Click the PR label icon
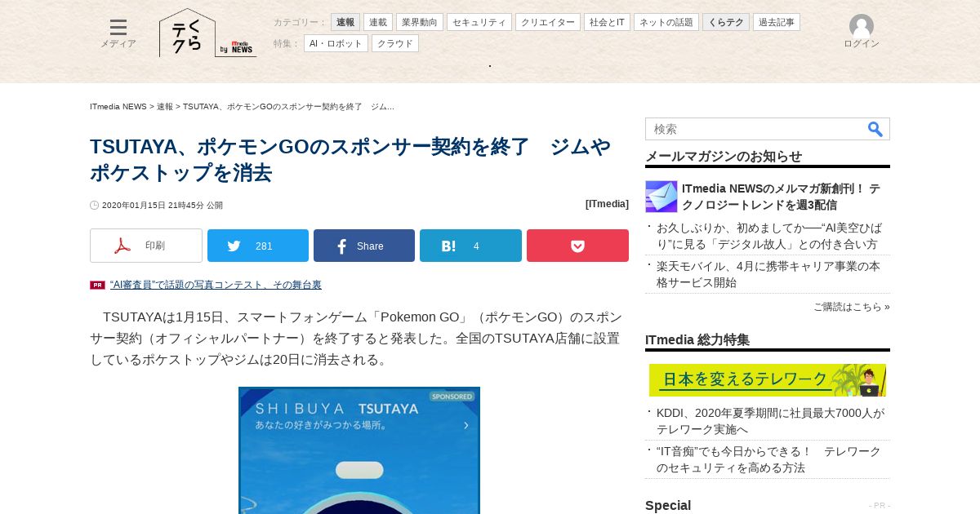This screenshot has height=514, width=980. (x=97, y=285)
